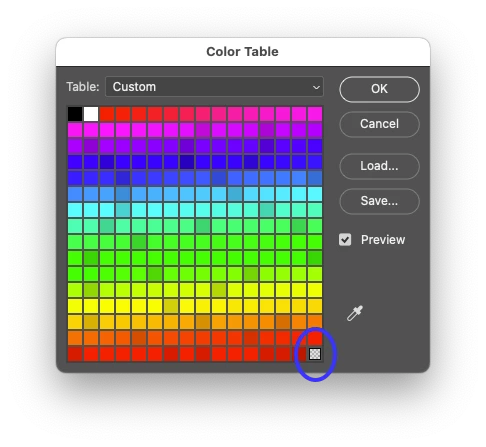Click the Save... button
Image resolution: width=486 pixels, height=447 pixels.
[x=379, y=201]
